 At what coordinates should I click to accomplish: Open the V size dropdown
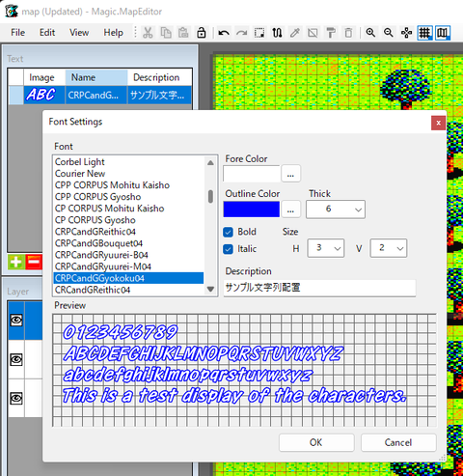389,248
